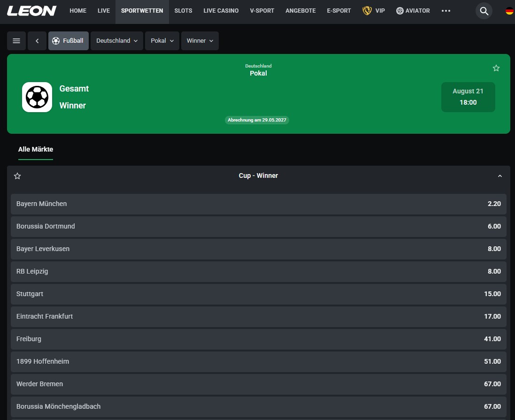Open the AVIATOR game link
The image size is (515, 420).
pos(413,11)
